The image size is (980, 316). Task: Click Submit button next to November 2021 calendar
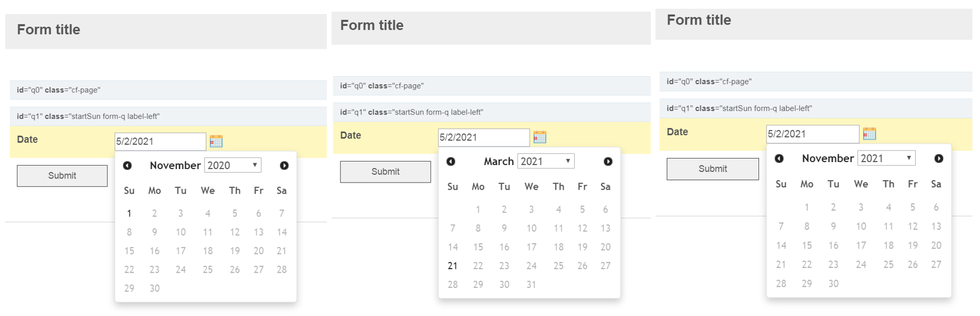[713, 169]
